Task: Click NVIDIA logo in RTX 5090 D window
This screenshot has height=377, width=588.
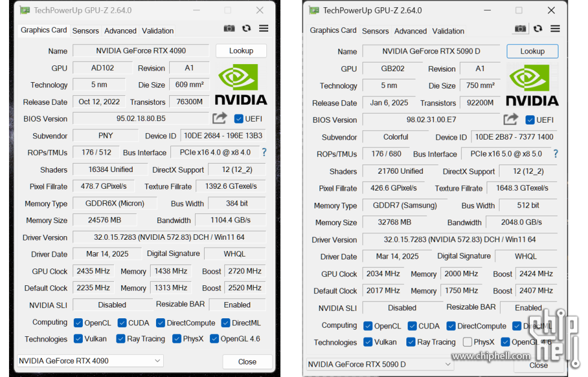Action: pos(532,86)
